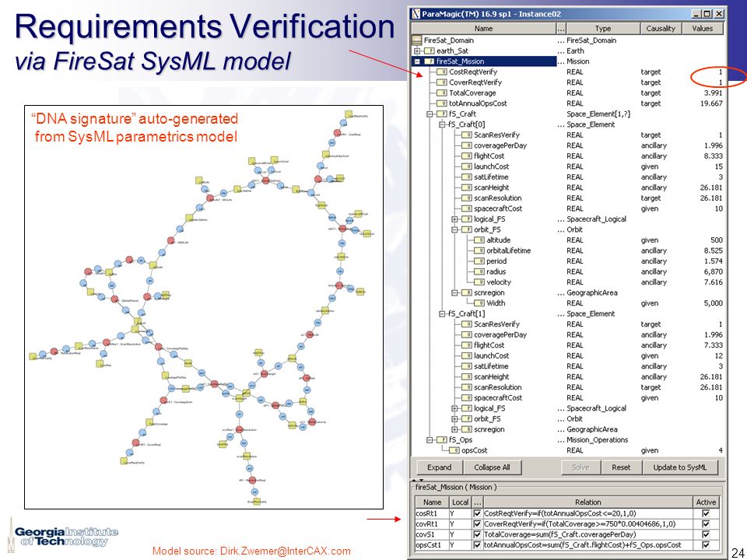The height and width of the screenshot is (560, 747).
Task: Click the opsCost property icon
Action: (454, 450)
